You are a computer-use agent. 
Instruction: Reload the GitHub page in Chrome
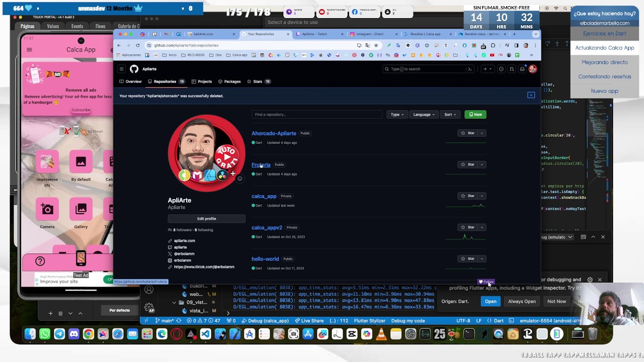pos(137,45)
